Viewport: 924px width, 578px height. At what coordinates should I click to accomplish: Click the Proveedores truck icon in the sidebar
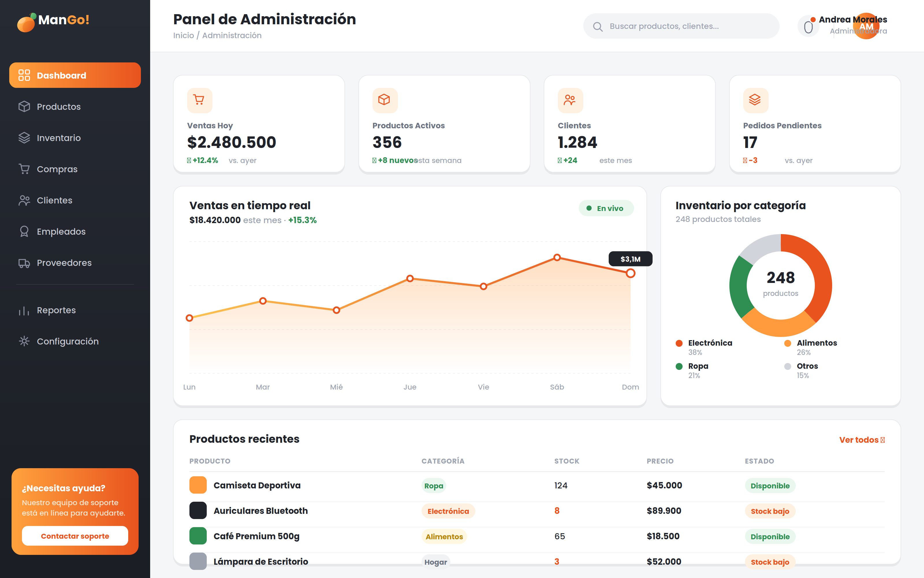(24, 263)
